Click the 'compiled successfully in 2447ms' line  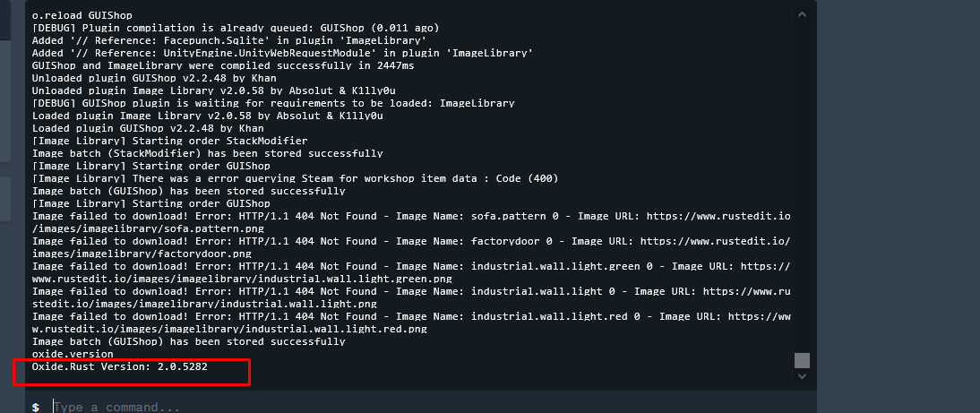(x=223, y=65)
